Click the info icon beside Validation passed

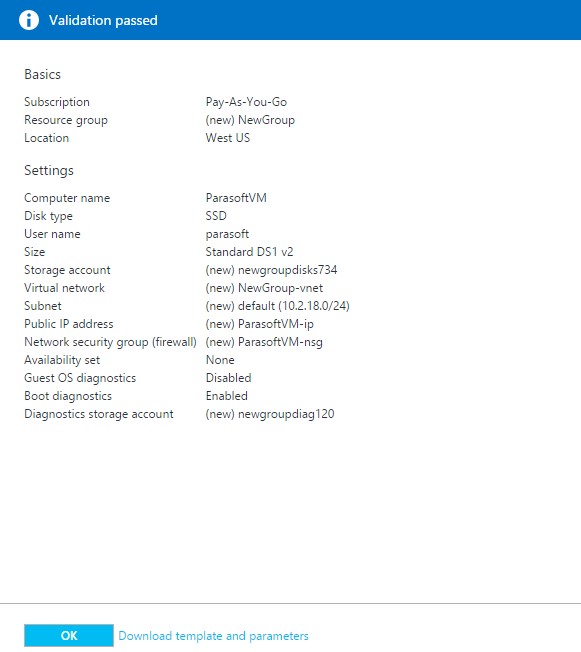tap(29, 20)
